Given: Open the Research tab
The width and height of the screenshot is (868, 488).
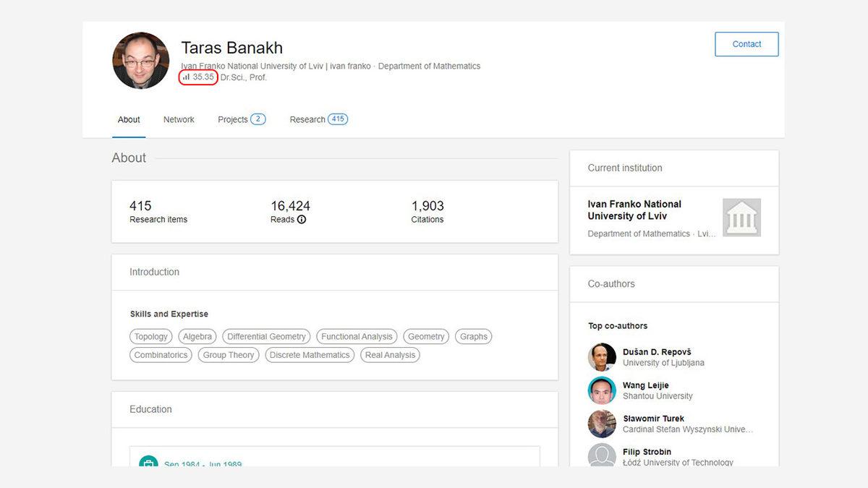Looking at the screenshot, I should tap(307, 119).
